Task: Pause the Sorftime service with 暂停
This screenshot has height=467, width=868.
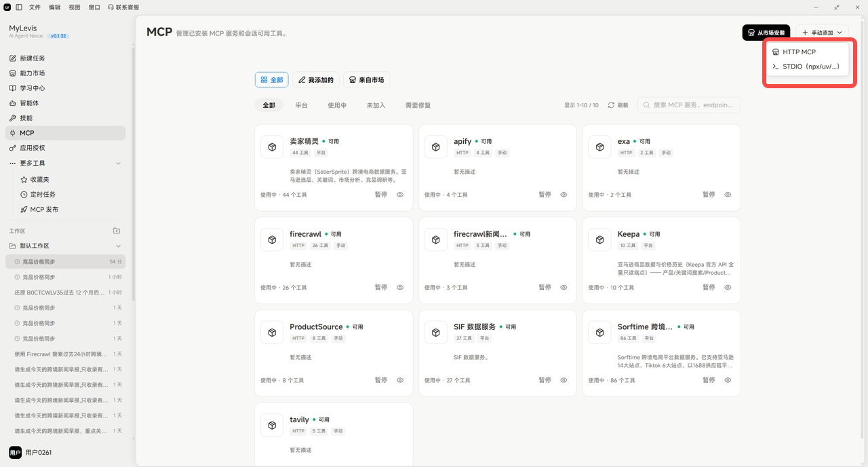Action: pyautogui.click(x=709, y=381)
